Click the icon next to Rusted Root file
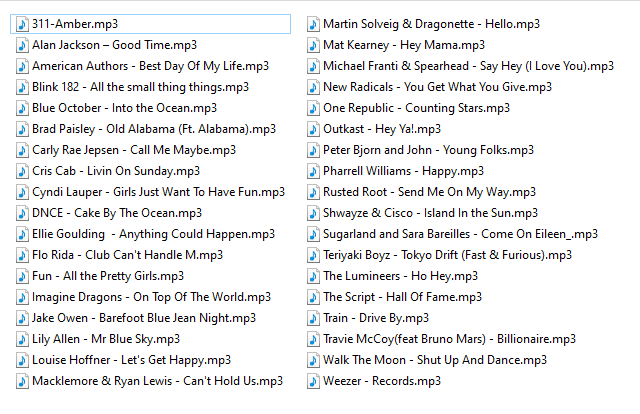This screenshot has width=640, height=414. pos(313,192)
